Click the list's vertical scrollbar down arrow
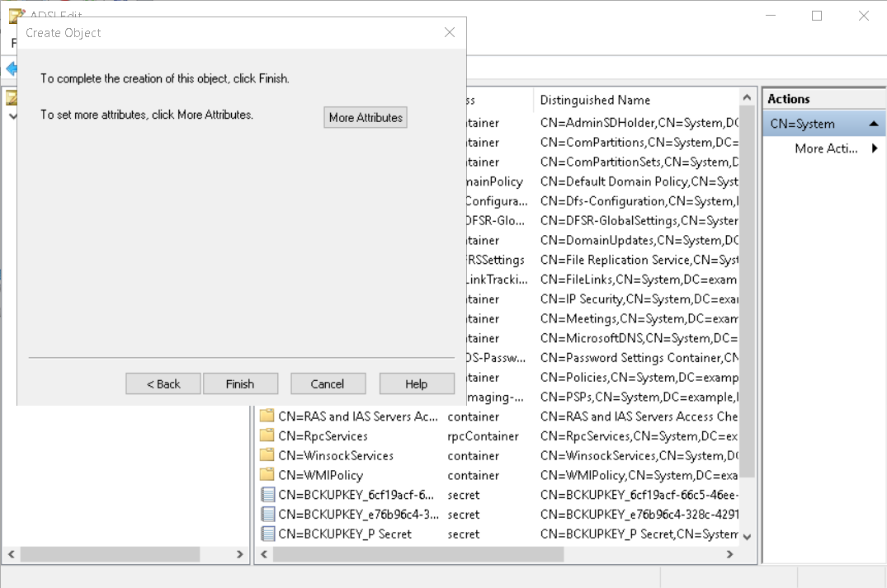 click(x=747, y=536)
